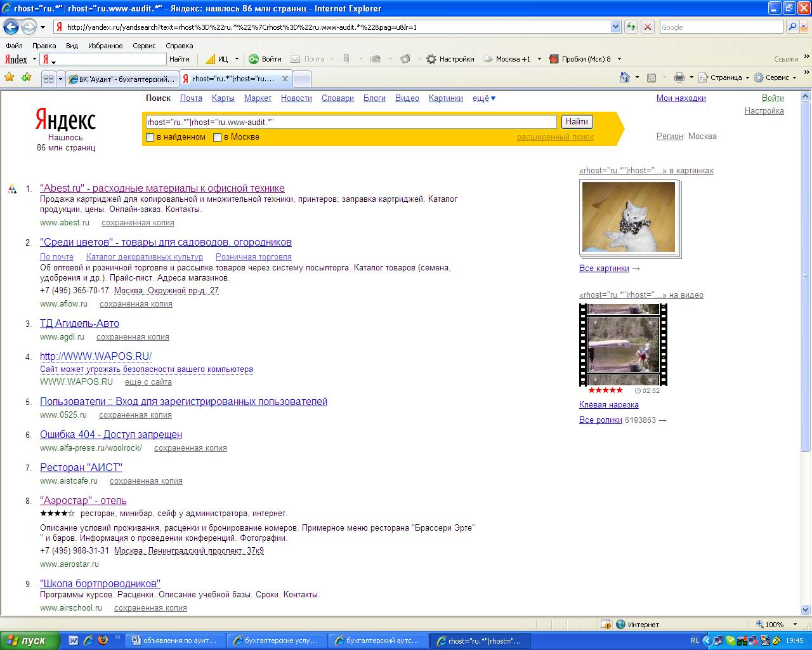The height and width of the screenshot is (650, 812).
Task: Open the Quick Tabs grid icon
Action: pyautogui.click(x=48, y=79)
